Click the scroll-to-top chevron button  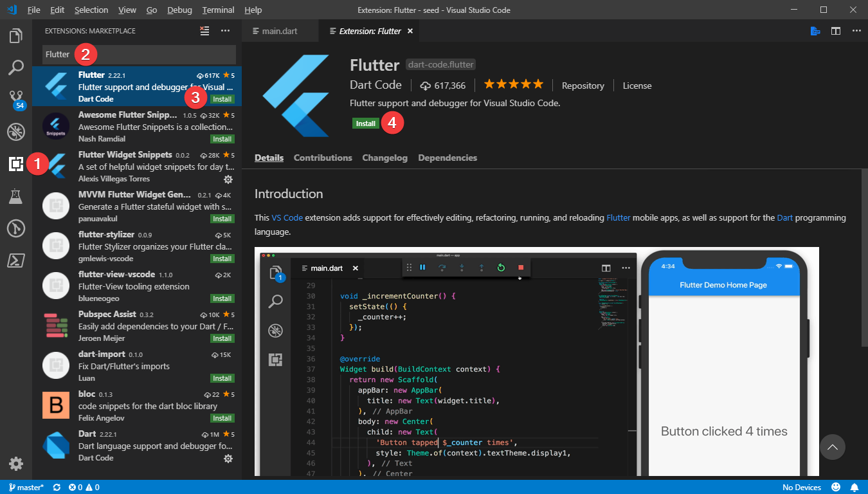(833, 446)
